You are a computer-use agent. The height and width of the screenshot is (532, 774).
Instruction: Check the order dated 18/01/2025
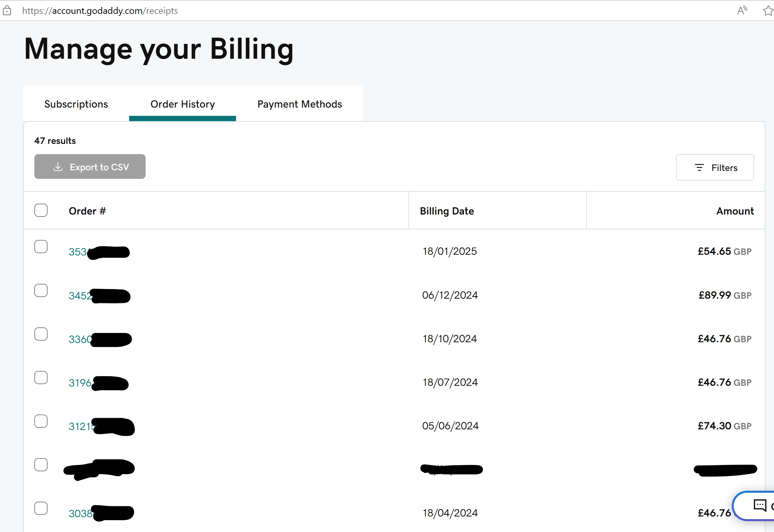41,247
